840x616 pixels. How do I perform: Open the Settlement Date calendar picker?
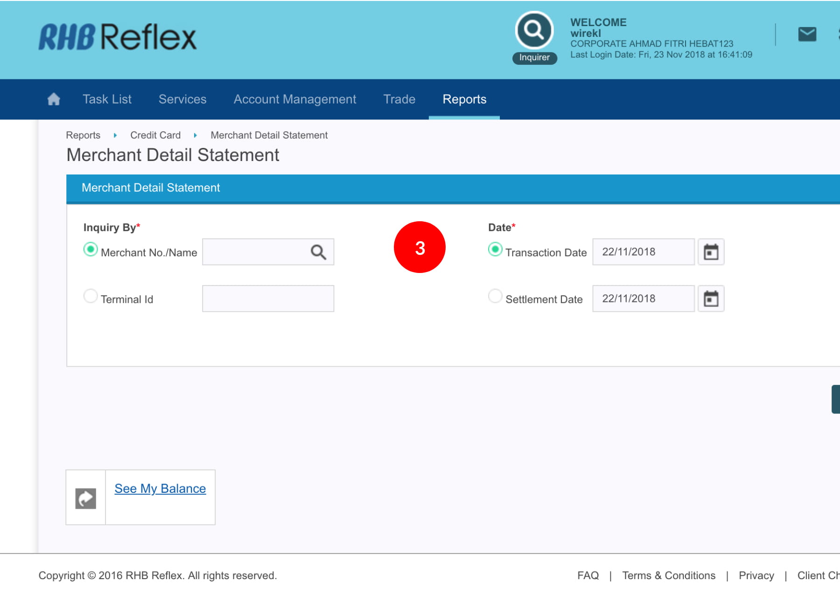(x=711, y=299)
